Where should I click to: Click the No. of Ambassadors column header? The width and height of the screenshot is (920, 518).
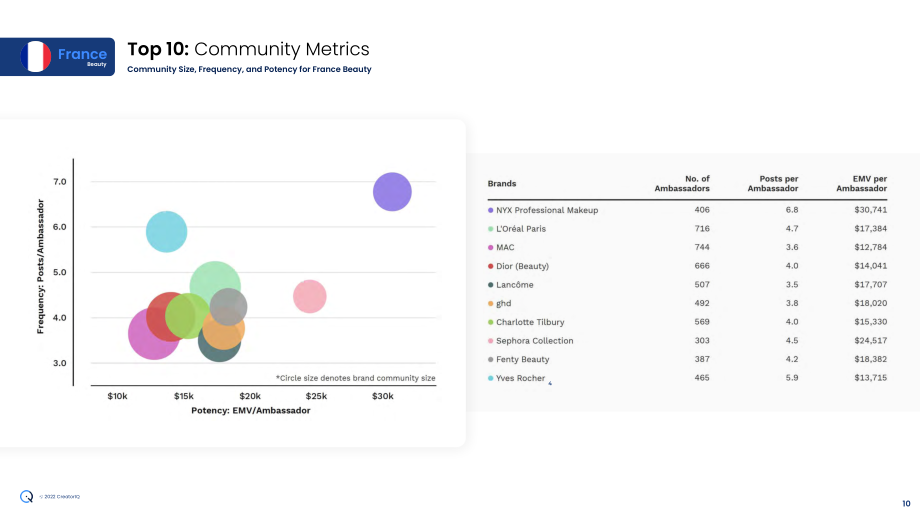pos(682,184)
